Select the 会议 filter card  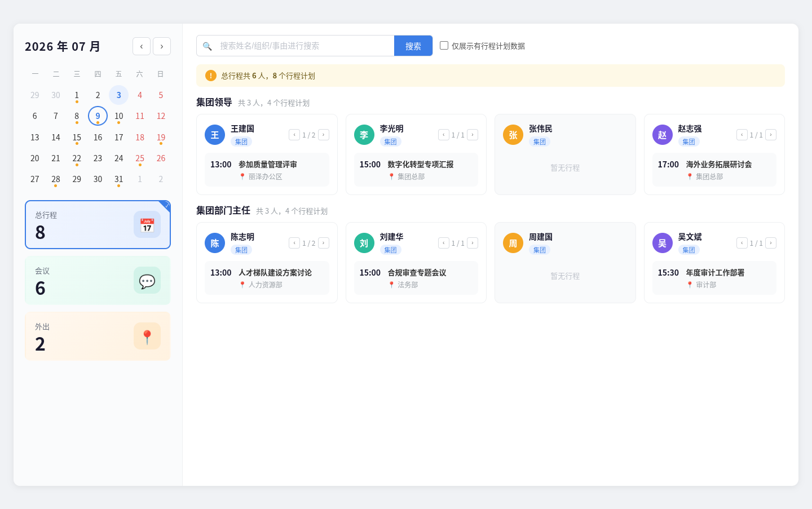click(x=98, y=280)
